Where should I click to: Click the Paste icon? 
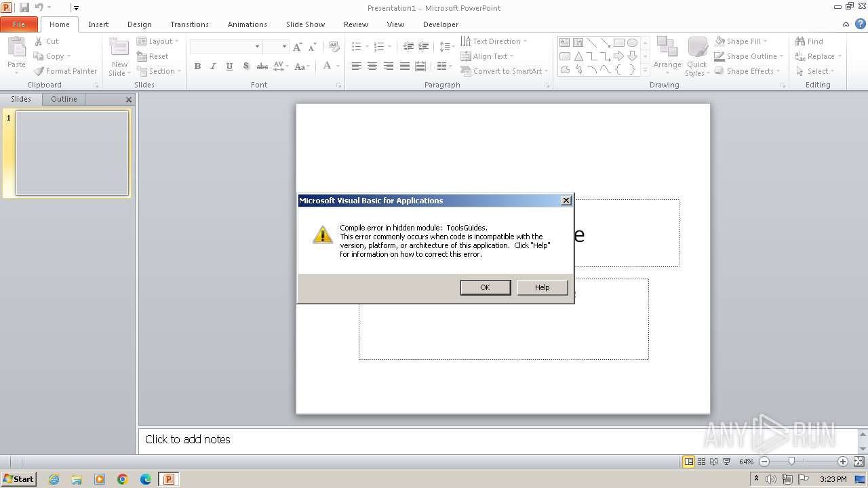tap(16, 47)
